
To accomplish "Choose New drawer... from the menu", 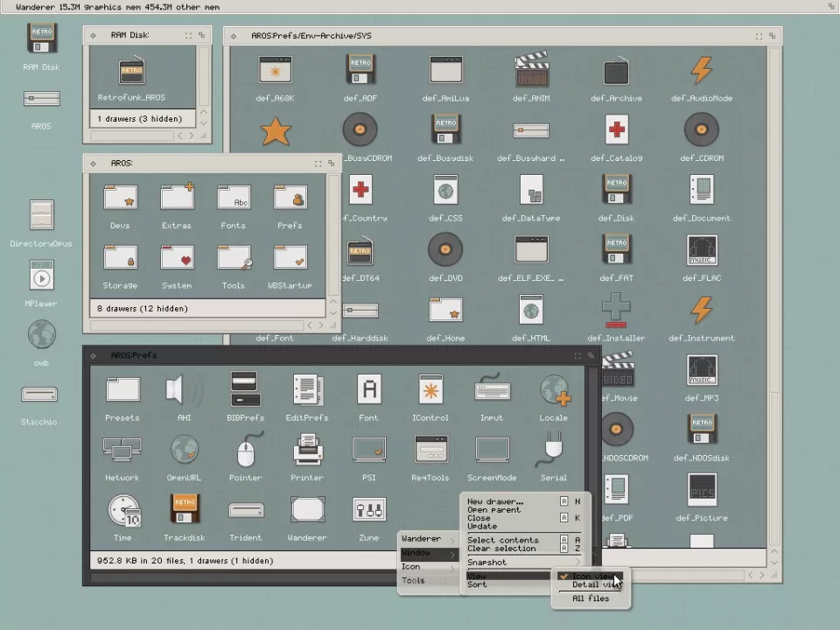I will point(495,501).
